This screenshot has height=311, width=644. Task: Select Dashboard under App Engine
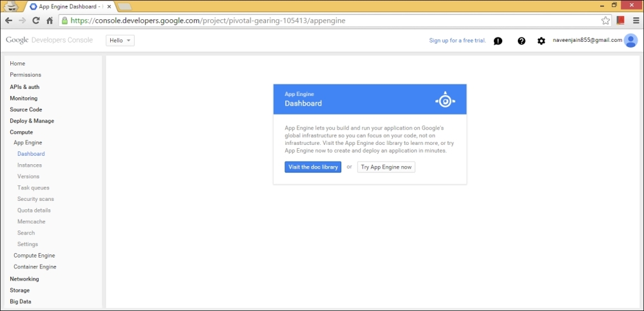31,154
